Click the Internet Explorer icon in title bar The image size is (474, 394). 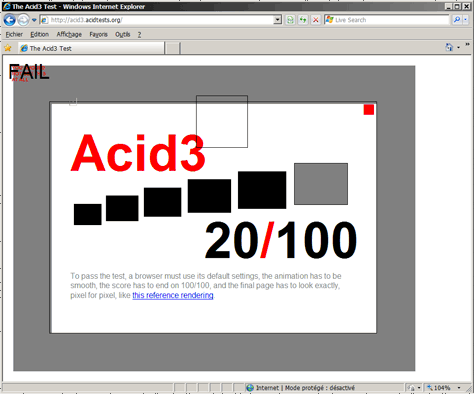[6, 6]
